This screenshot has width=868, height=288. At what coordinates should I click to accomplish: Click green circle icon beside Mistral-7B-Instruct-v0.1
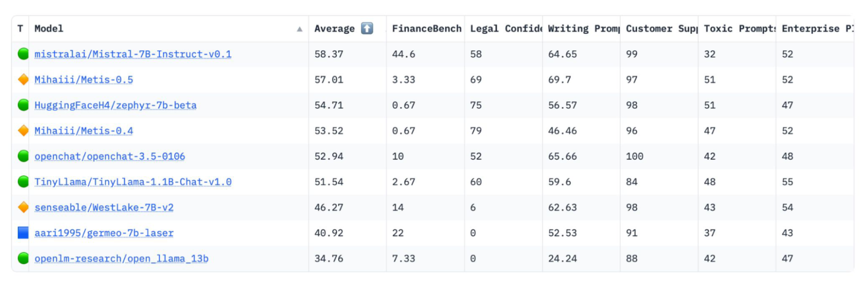coord(23,54)
